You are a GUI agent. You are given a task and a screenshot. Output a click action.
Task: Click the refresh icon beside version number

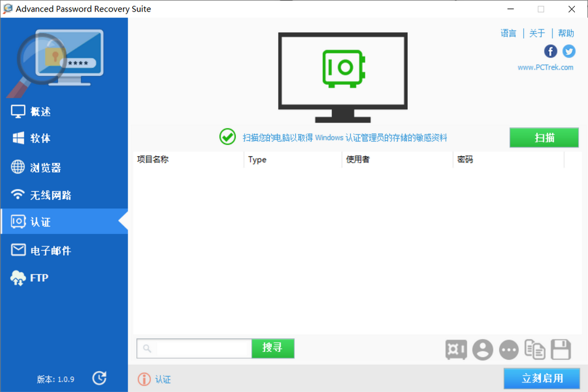point(99,378)
